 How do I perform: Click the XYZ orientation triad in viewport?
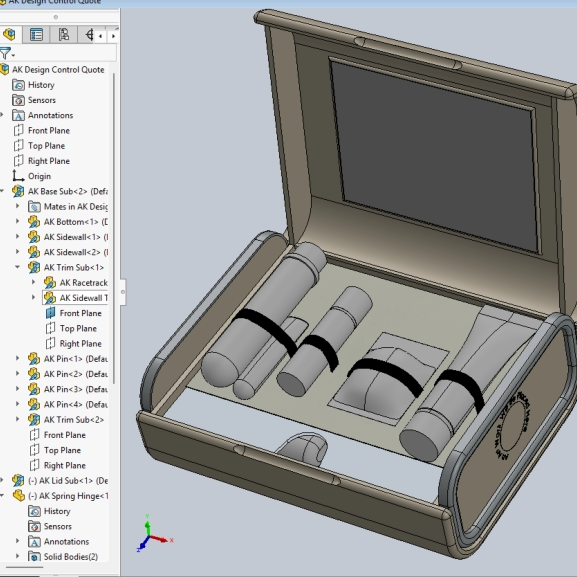(x=154, y=534)
